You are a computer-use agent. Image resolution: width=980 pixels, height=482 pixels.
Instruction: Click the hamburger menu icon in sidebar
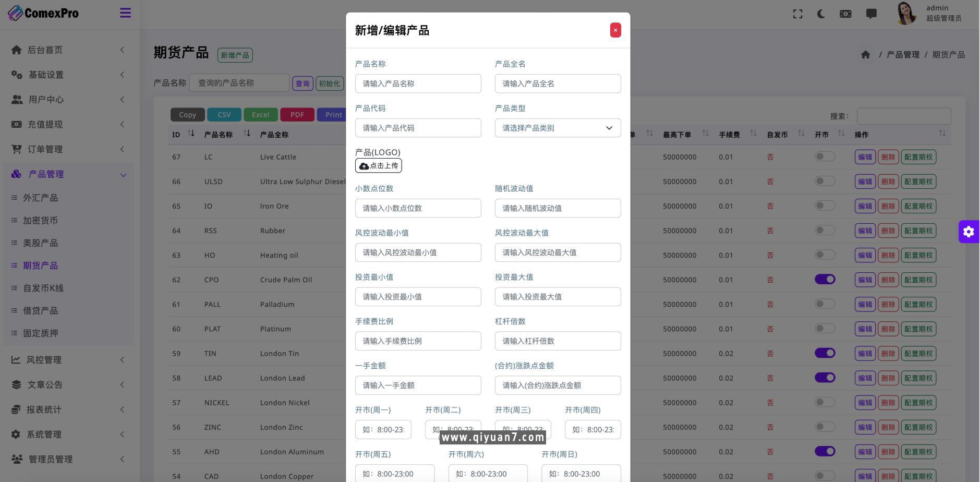[125, 13]
